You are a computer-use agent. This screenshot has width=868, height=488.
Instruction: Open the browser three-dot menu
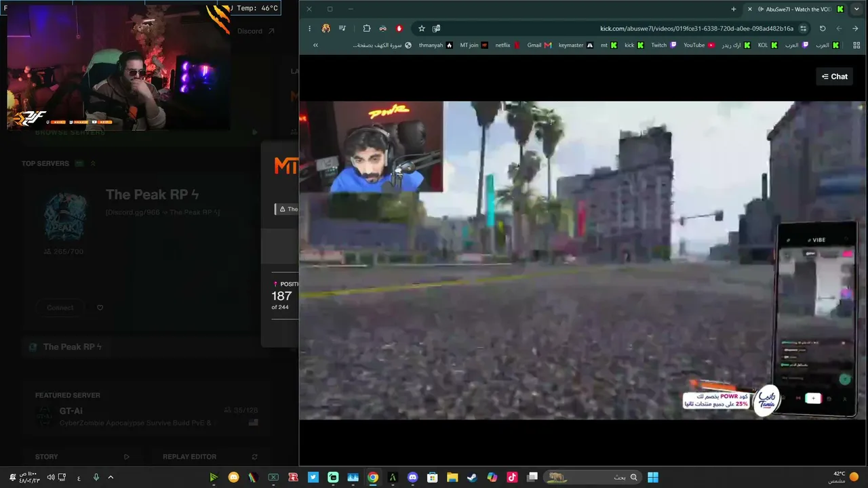[310, 28]
